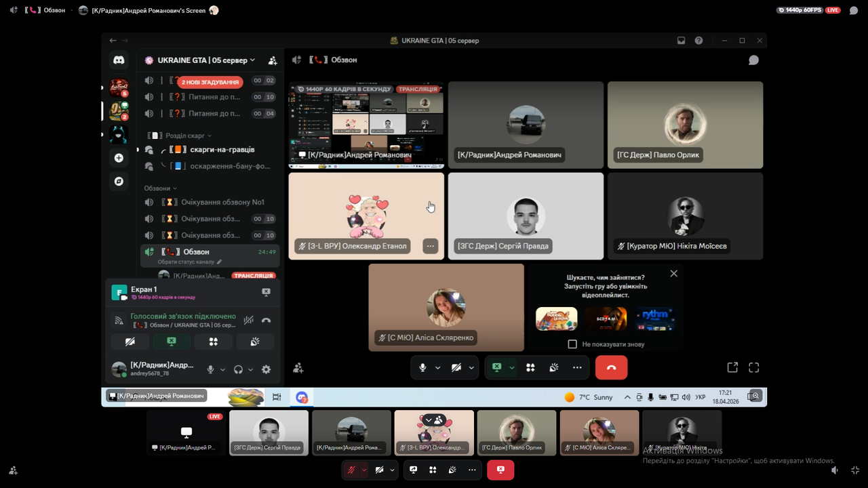Toggle microphone in the shared call control bar
Viewport: 868px width, 488px height.
422,367
